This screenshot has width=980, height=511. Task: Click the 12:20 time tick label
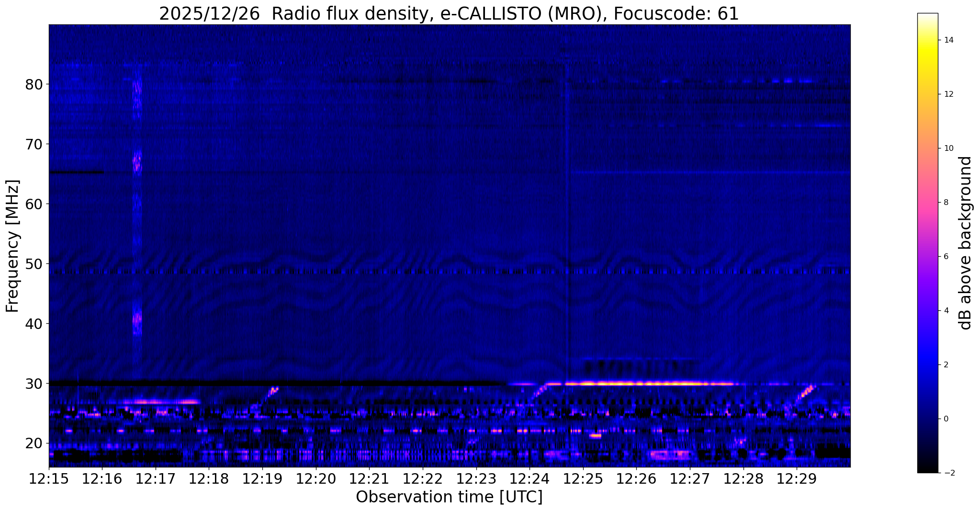(x=316, y=478)
